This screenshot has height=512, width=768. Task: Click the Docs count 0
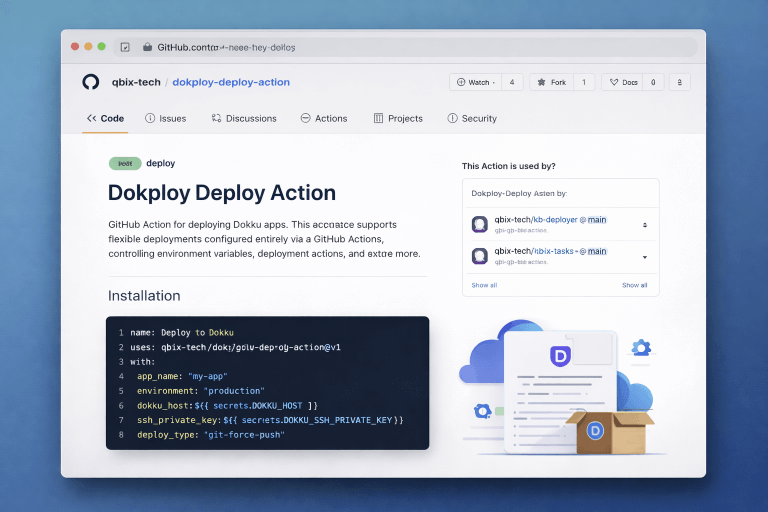653,82
